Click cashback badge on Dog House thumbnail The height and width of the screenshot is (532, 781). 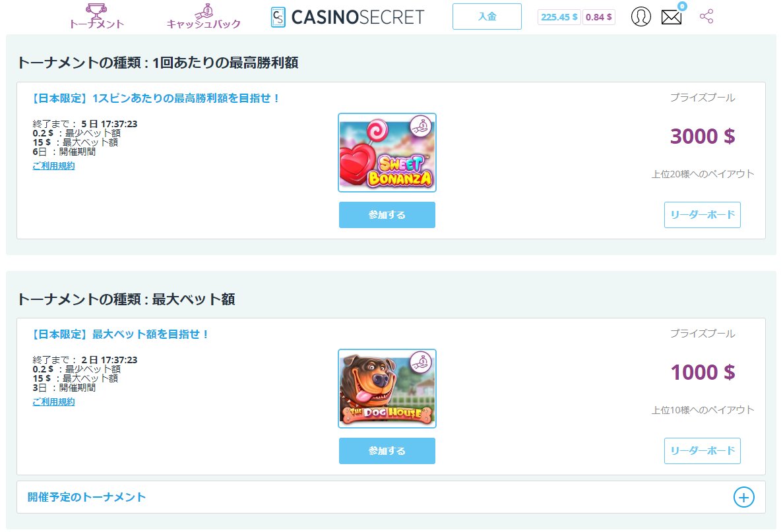coord(421,363)
